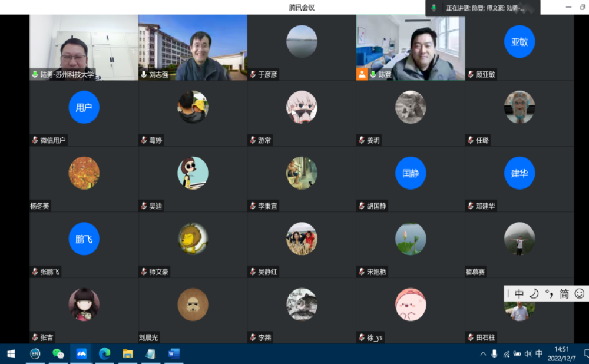
Task: Click muted mic icon beside 于彦彦
Action: tap(253, 75)
